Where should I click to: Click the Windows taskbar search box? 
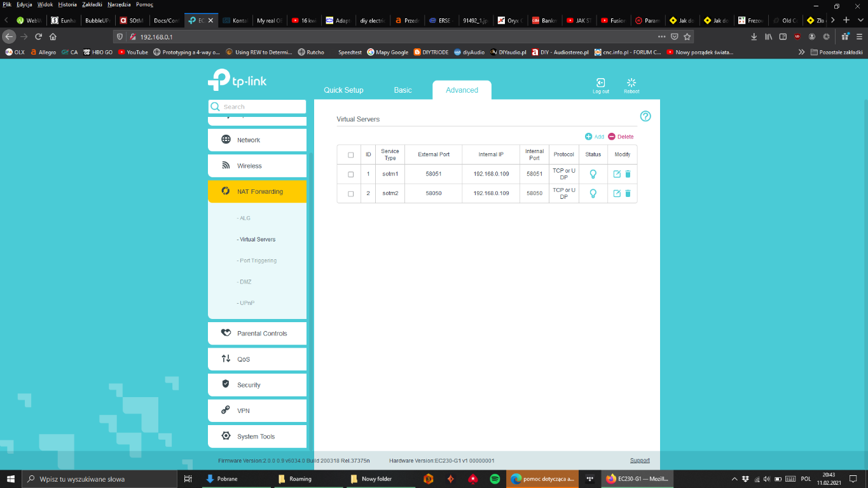[100, 478]
